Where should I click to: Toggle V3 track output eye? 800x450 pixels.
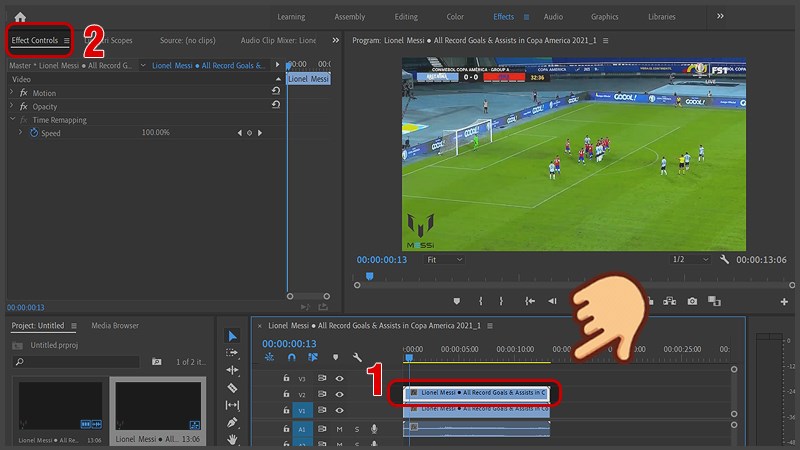[339, 378]
